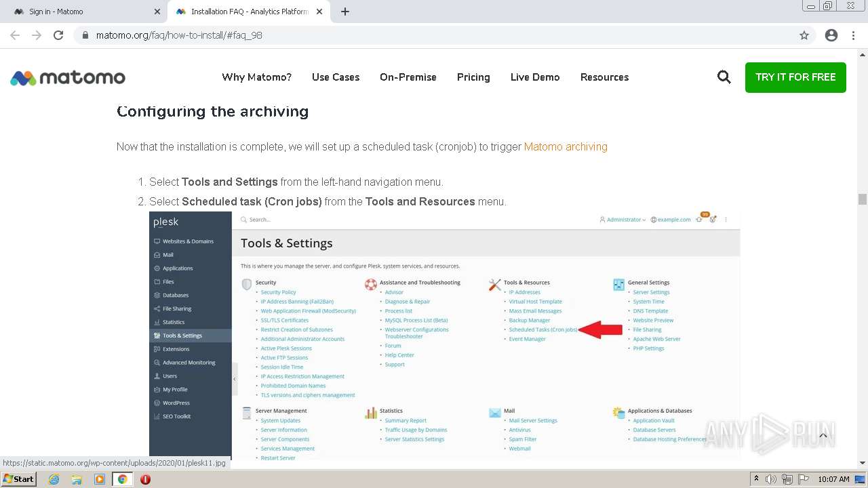Click the Matomo logo in the header
Screen dimensions: 868x488
[68, 78]
